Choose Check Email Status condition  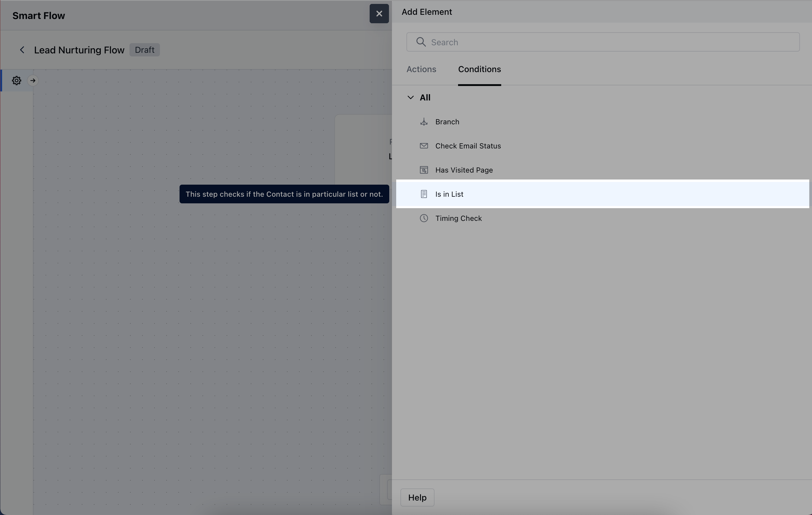pos(468,146)
